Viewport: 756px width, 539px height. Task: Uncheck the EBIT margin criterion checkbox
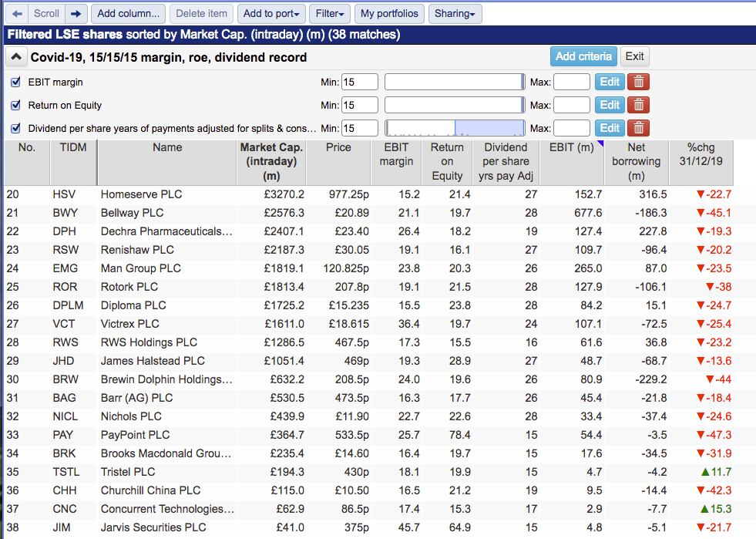coord(15,82)
